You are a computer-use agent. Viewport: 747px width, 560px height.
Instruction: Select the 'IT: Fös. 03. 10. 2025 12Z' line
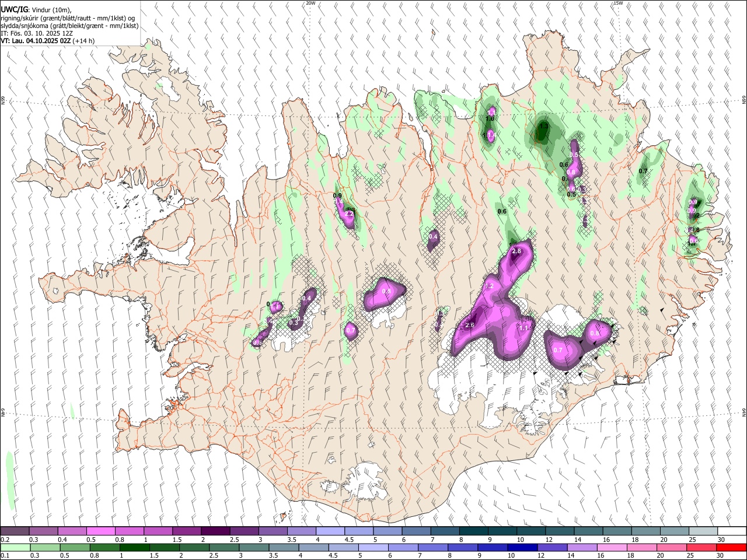coord(36,33)
